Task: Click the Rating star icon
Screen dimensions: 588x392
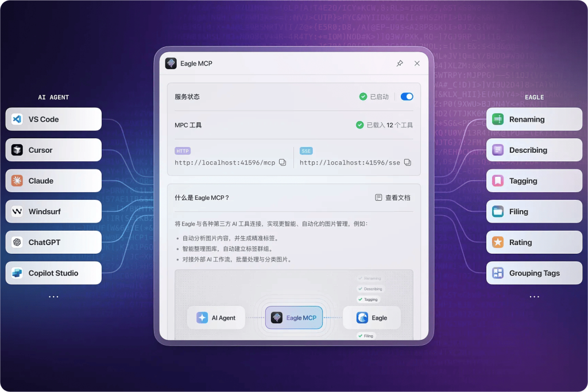Action: coord(498,242)
